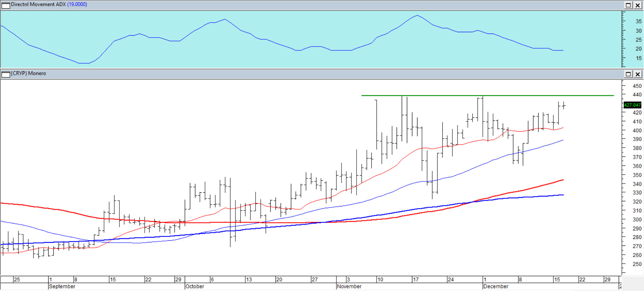This screenshot has height=291, width=644.
Task: Click the 35 level on ADX axis
Action: click(x=639, y=21)
